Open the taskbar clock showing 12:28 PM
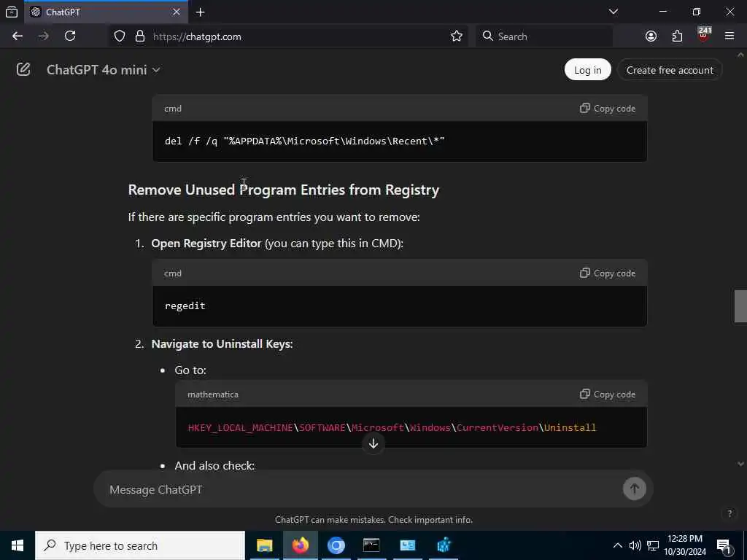The width and height of the screenshot is (747, 560). 685,545
